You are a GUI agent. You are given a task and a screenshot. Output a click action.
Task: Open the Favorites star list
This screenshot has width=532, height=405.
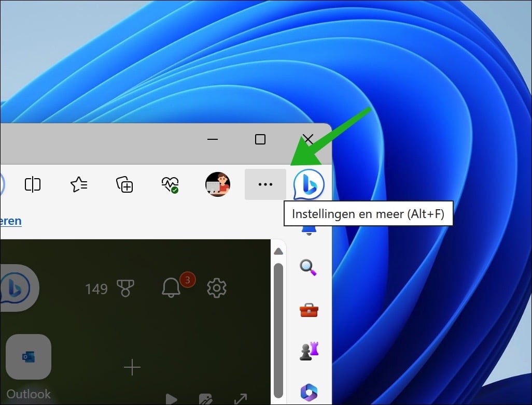(79, 184)
